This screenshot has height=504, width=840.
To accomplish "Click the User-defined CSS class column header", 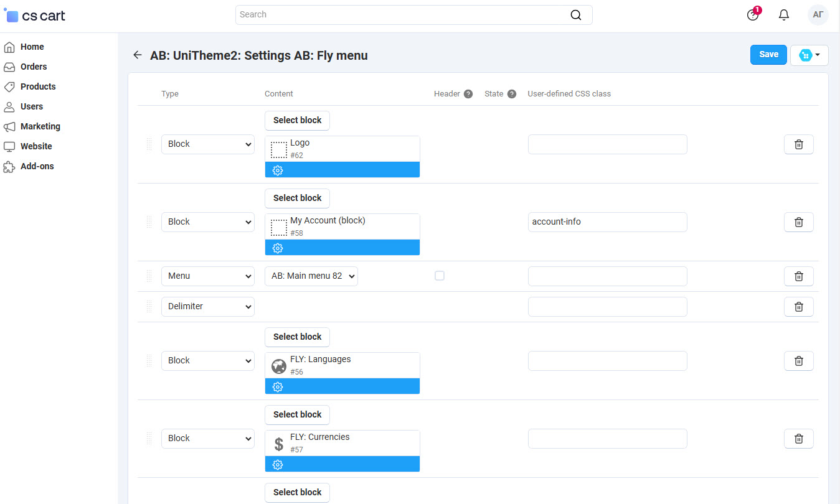I will tap(569, 94).
